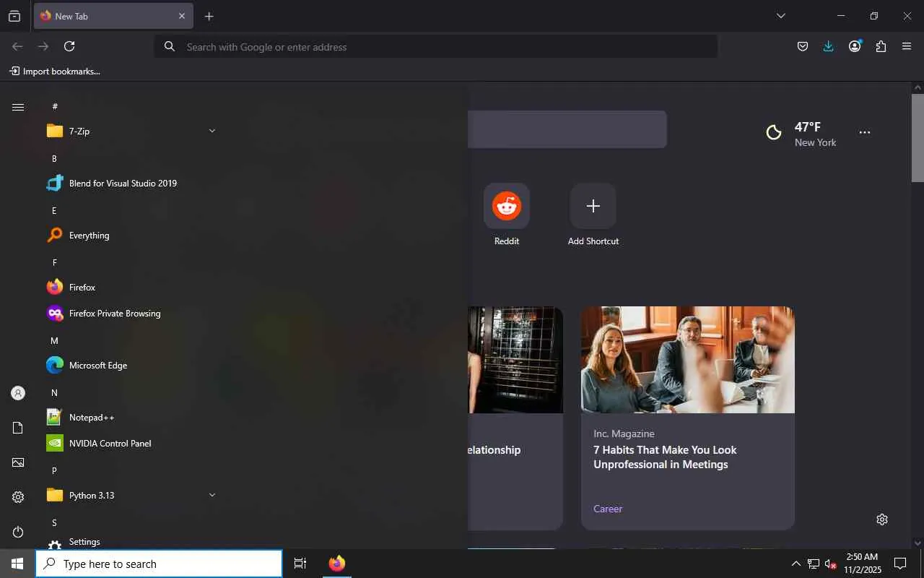Open the weather widget options menu
This screenshot has width=924, height=578.
864,132
